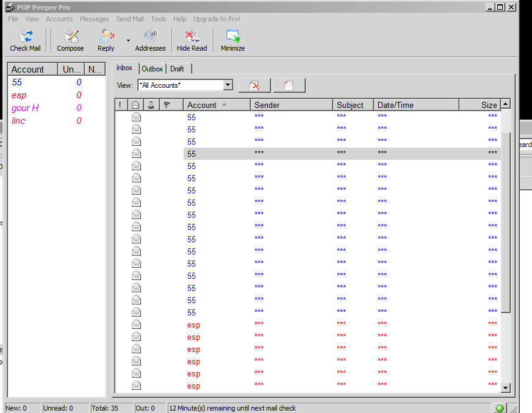Screen dimensions: 532x413
Task: Click the N... header in the accounts panel
Action: [x=95, y=69]
